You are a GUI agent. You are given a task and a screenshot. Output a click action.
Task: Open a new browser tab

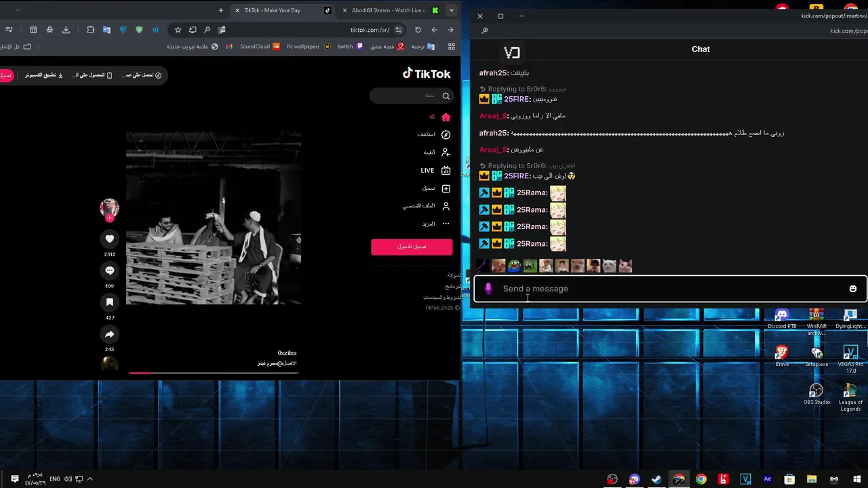click(221, 10)
